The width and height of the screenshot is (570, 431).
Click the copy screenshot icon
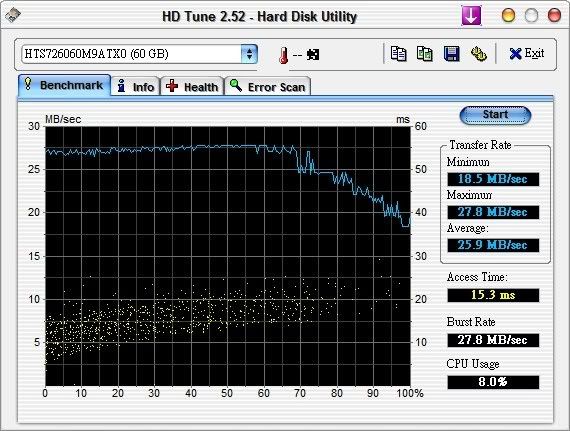tap(424, 54)
